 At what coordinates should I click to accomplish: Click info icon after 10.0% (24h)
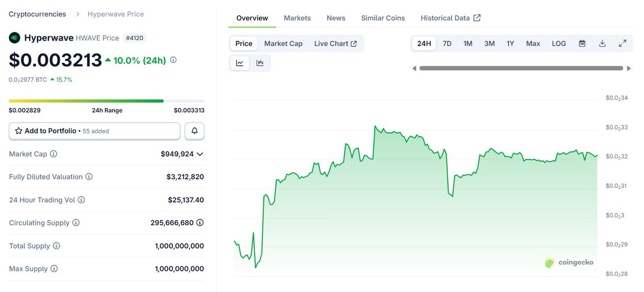(173, 60)
